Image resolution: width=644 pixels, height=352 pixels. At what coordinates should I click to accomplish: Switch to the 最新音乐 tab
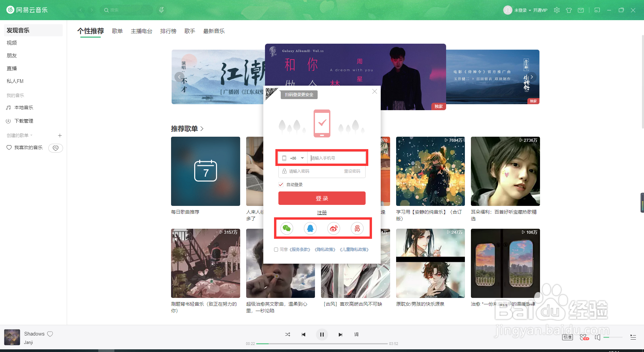pos(214,31)
